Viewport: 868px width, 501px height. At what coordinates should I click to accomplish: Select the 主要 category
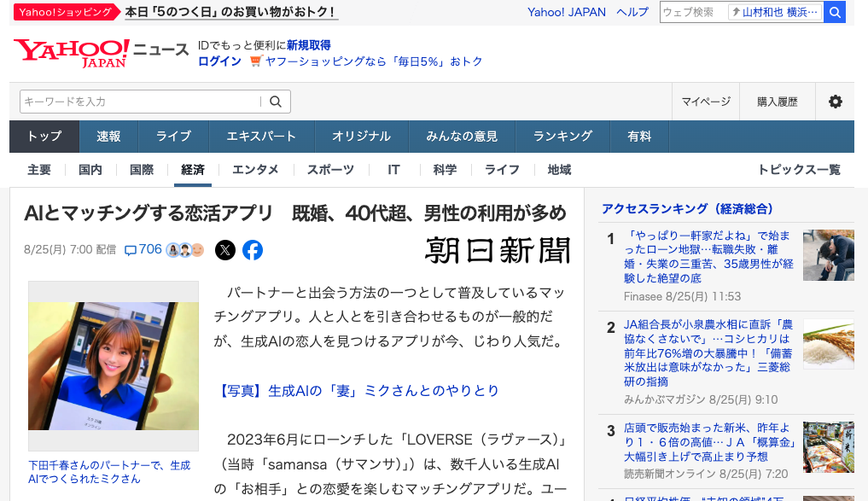[39, 170]
